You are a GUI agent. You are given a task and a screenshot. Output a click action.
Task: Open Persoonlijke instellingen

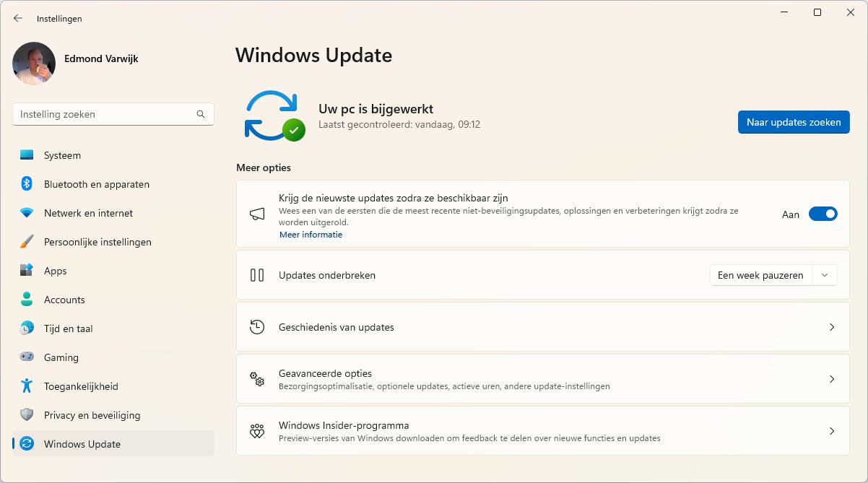113,242
